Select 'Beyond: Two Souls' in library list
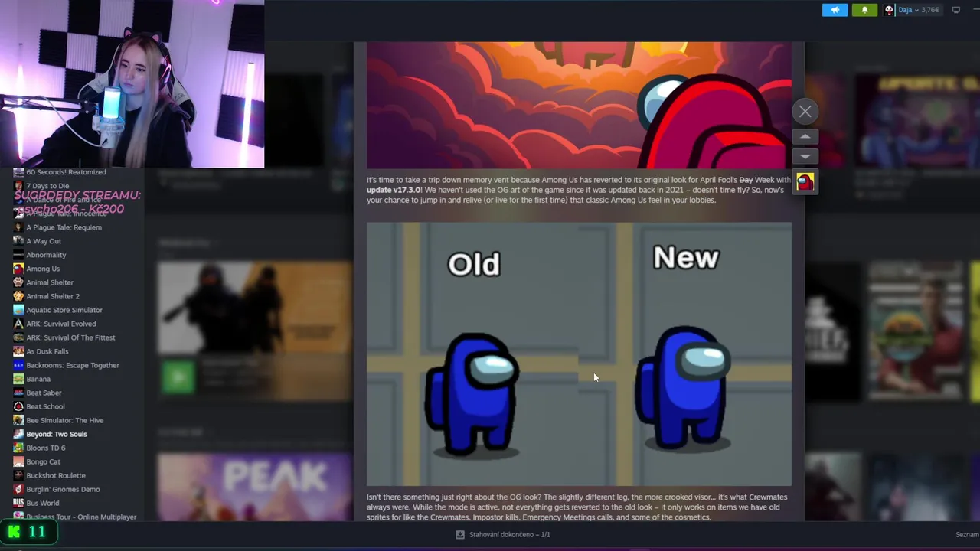The width and height of the screenshot is (980, 551). [57, 434]
